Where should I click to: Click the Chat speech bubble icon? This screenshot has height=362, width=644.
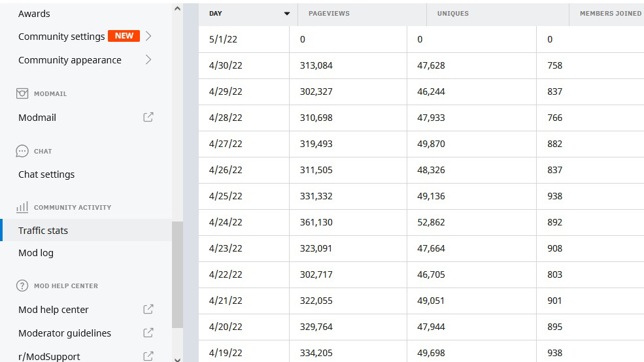coord(22,151)
